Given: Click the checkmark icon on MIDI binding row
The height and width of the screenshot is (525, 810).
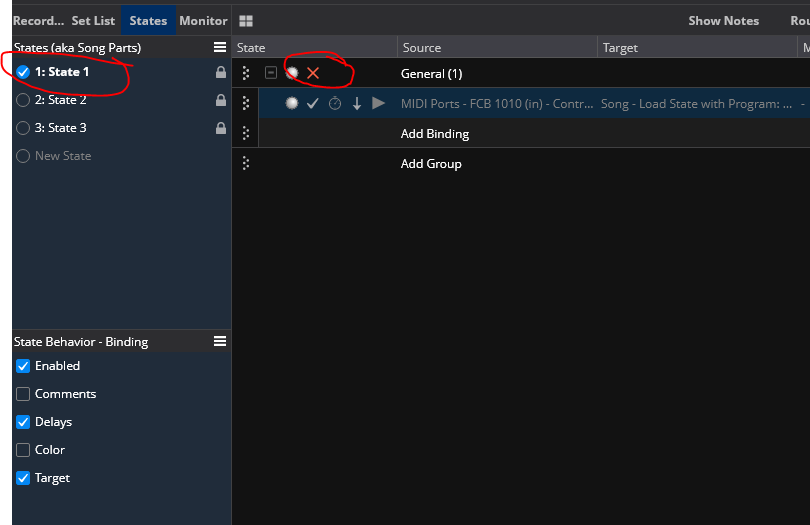Looking at the screenshot, I should coord(312,103).
